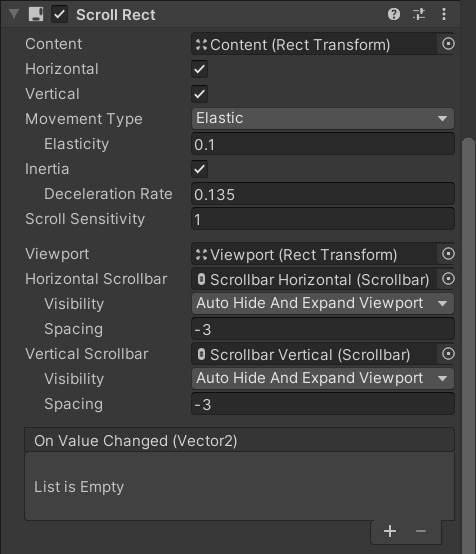Click object picker circle for Content field
The width and height of the screenshot is (476, 554).
[x=448, y=44]
